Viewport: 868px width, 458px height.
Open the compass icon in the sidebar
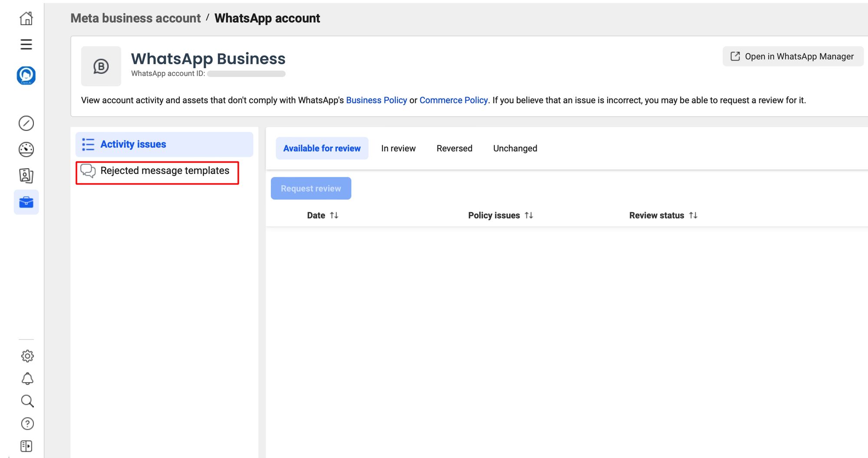pos(26,123)
